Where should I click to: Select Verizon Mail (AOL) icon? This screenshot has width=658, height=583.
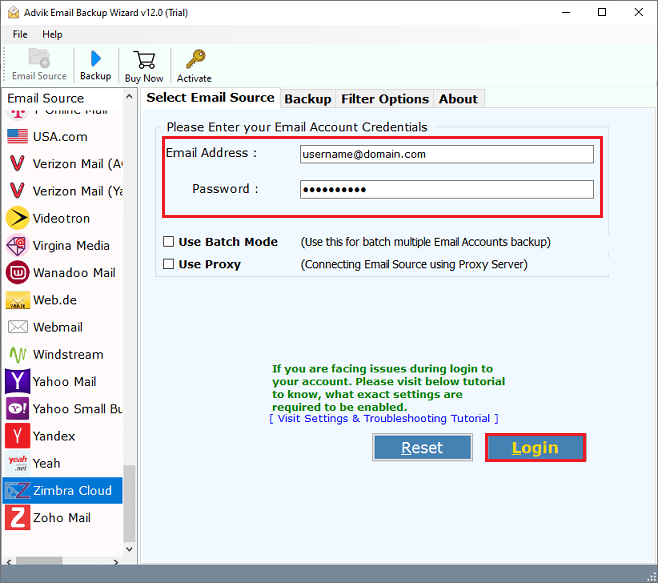click(x=17, y=163)
